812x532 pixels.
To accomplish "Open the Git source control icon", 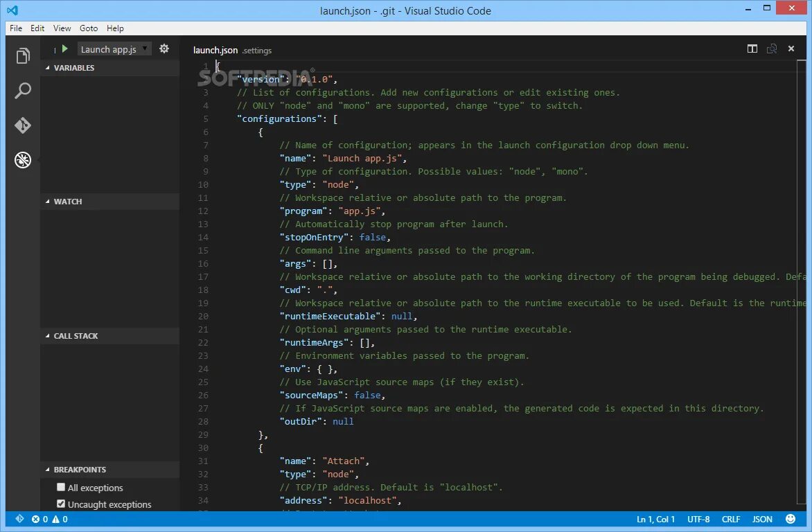I will pos(23,125).
